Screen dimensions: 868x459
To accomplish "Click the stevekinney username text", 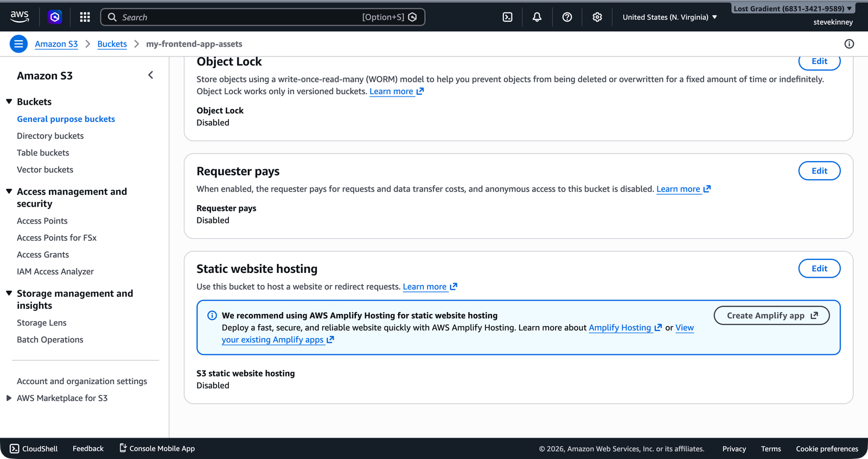I will tap(833, 22).
